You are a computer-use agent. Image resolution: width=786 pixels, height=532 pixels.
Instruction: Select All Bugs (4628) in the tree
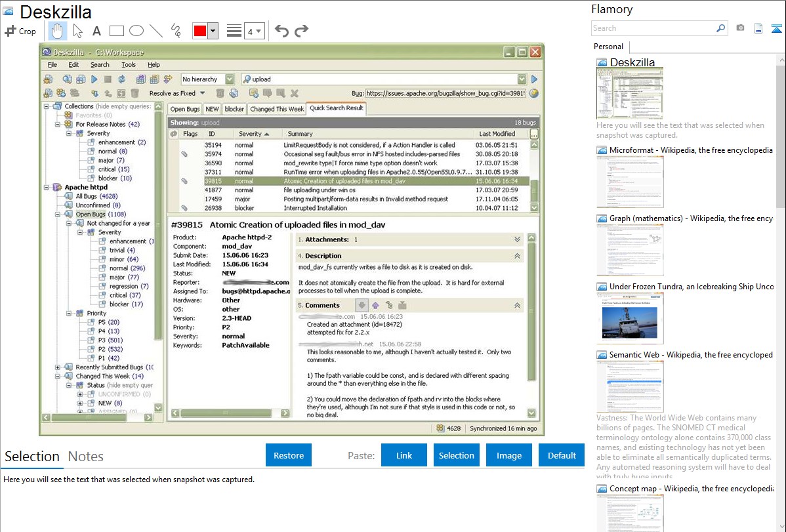pyautogui.click(x=96, y=196)
